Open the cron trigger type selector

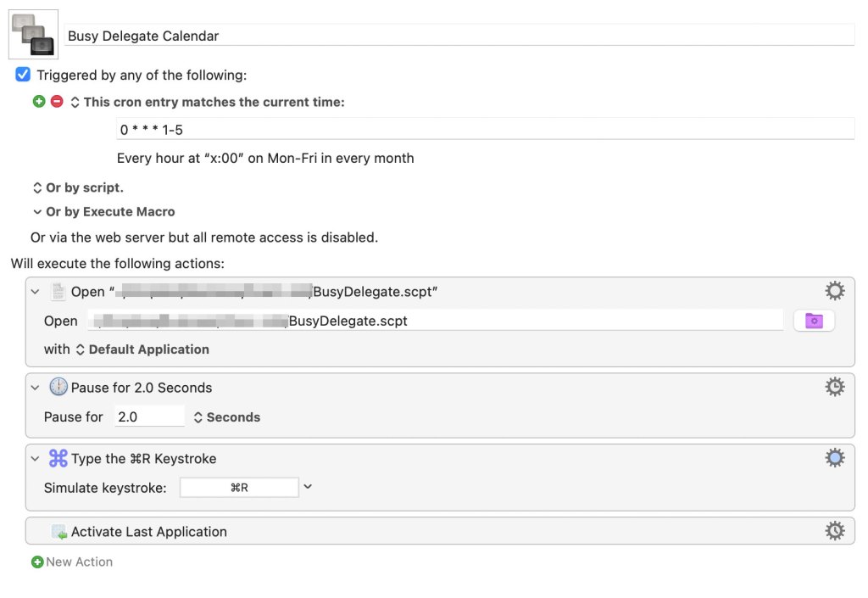click(x=75, y=102)
